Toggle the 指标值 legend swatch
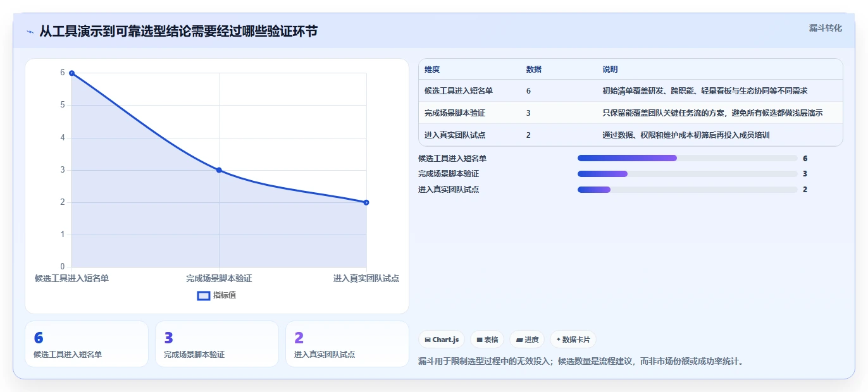 coord(203,295)
